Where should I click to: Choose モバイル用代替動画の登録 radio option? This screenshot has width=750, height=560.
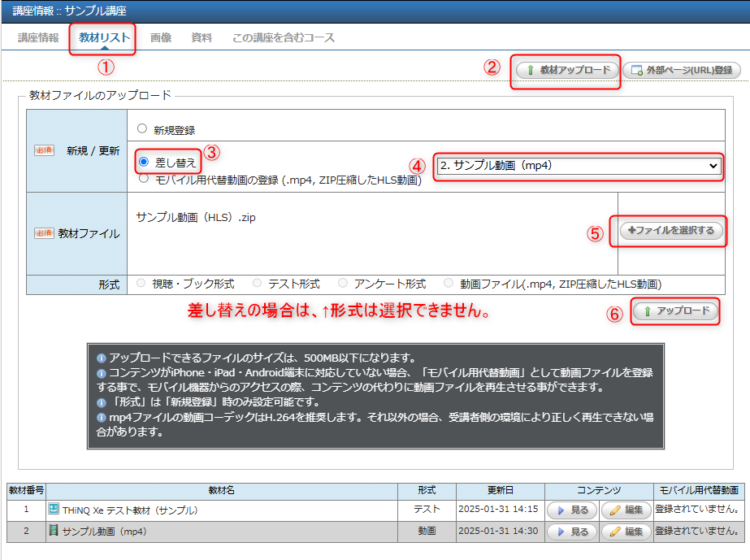click(143, 180)
